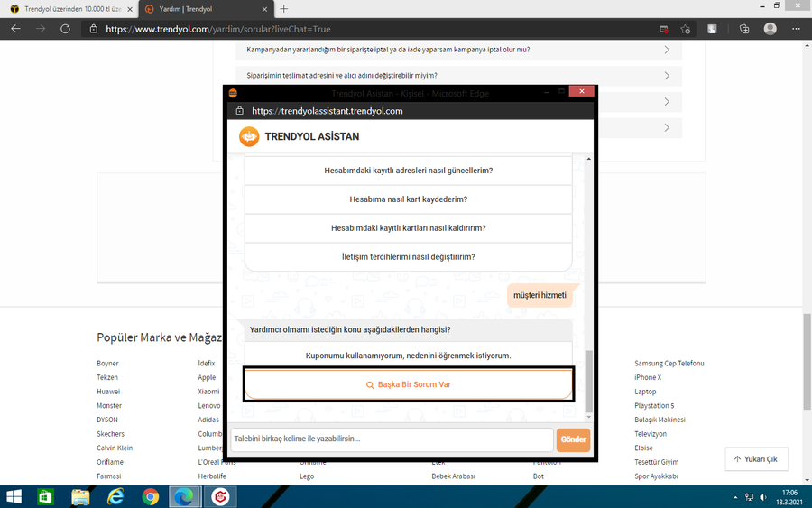Open a new browser tab
812x508 pixels.
[284, 9]
